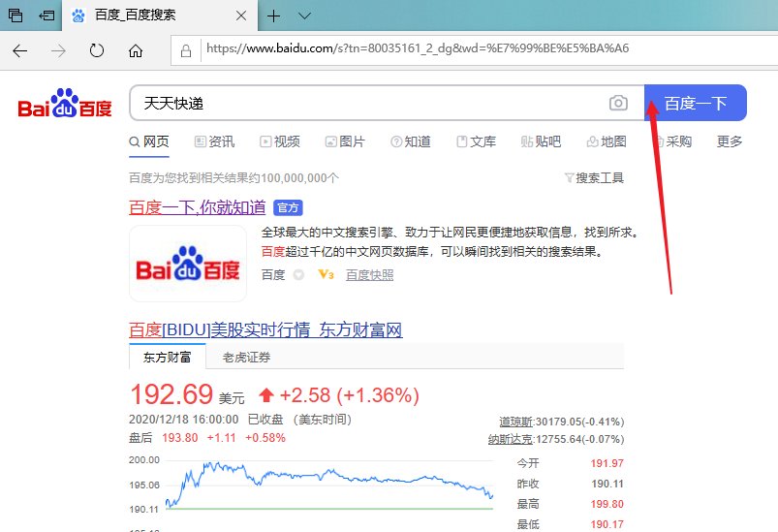Click the result count text 100,000,000个
Viewport: 778px width, 532px height.
pos(300,177)
